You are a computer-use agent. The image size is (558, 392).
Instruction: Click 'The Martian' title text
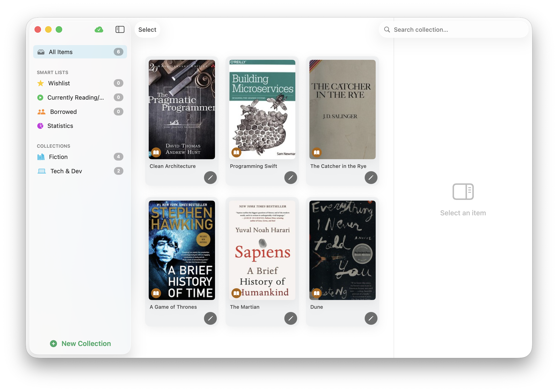(x=244, y=307)
